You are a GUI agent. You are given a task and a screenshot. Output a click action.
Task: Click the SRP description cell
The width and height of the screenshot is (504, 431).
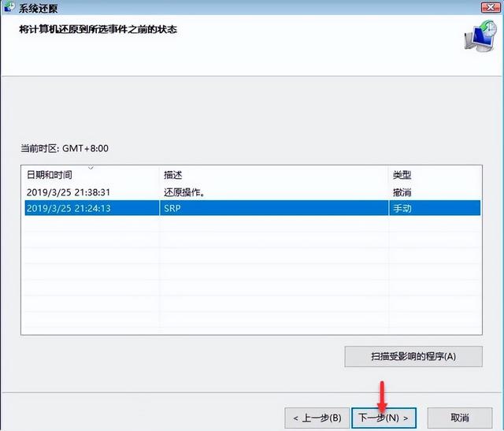click(x=172, y=208)
